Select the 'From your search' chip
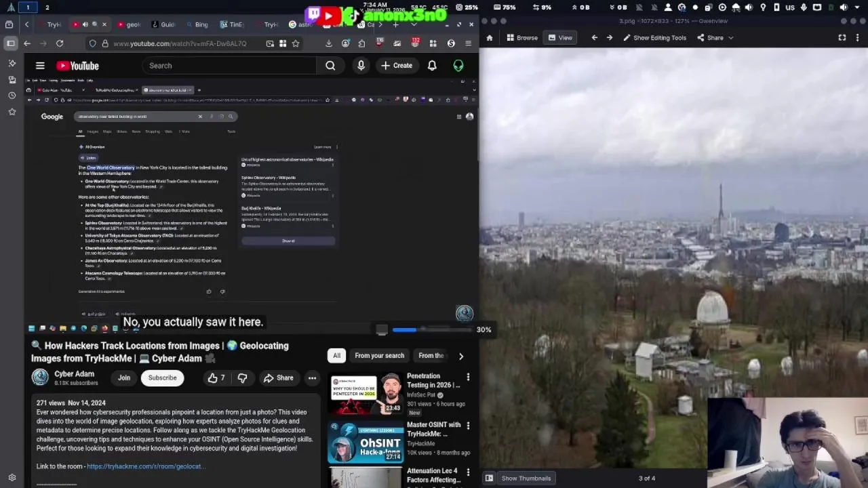Screen dimensions: 868x488 pos(379,356)
